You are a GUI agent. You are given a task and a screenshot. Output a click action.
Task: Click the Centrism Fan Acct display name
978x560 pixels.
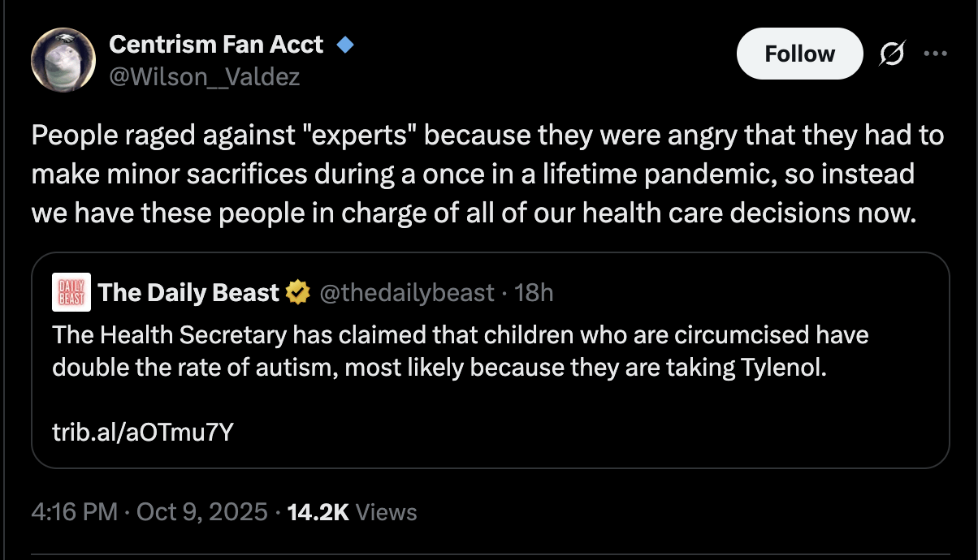[x=216, y=45]
